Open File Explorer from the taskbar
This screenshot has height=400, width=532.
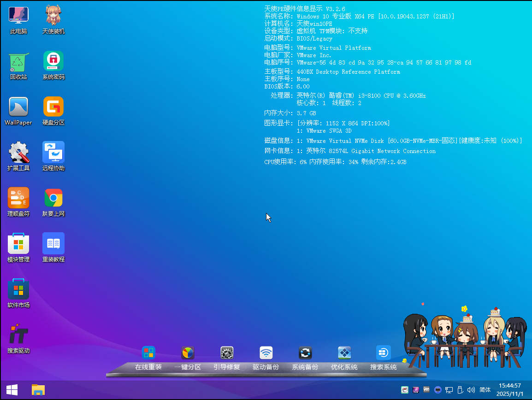[x=38, y=390]
